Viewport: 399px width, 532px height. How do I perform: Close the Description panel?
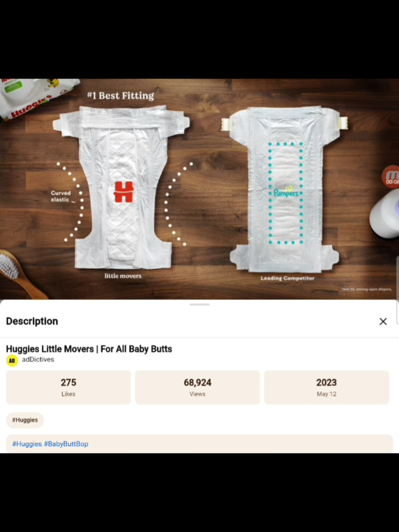[x=383, y=321]
